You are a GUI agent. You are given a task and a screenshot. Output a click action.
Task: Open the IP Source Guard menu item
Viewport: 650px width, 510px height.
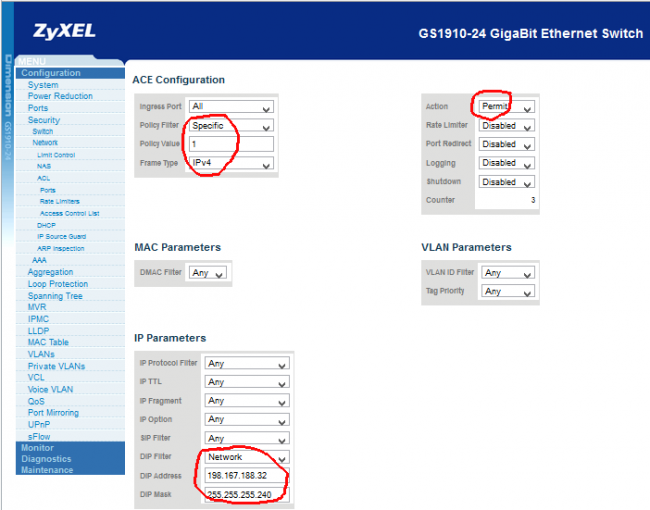point(61,237)
